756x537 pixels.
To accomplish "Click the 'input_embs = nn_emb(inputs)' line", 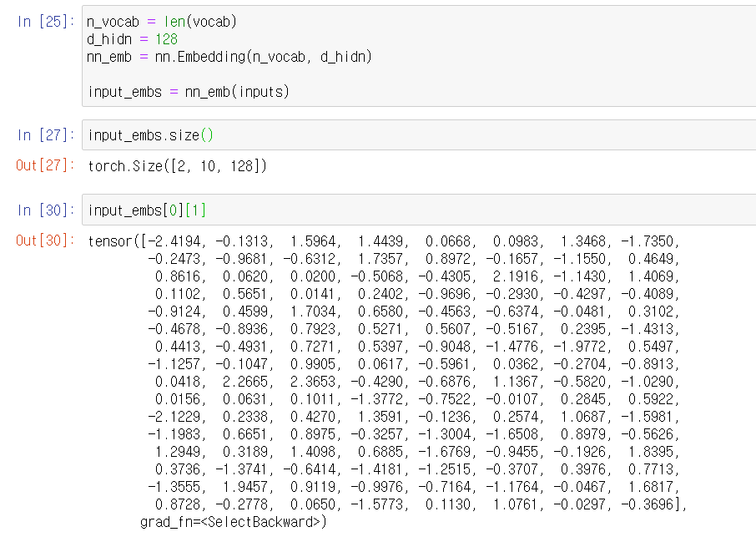I will pos(189,92).
